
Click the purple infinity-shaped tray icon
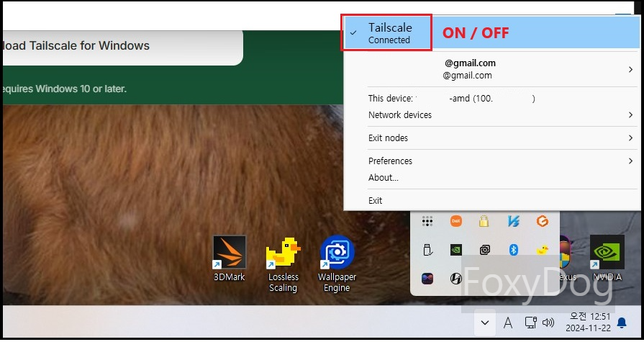coord(427,279)
